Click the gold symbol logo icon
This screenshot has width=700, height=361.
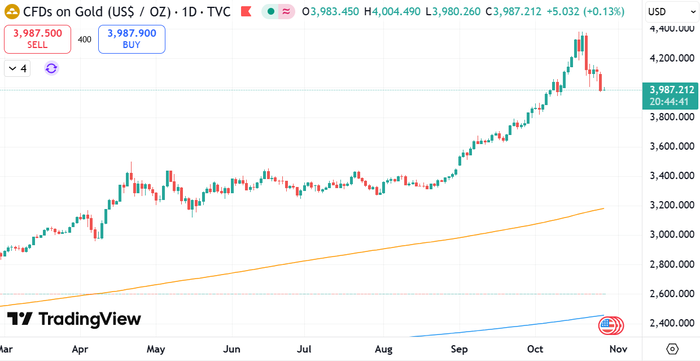click(13, 12)
